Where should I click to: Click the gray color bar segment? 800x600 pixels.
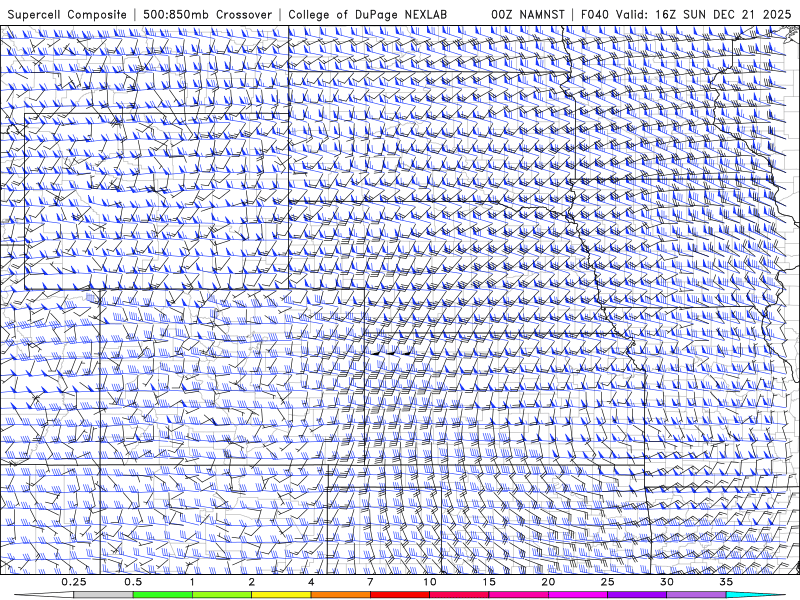pyautogui.click(x=103, y=595)
